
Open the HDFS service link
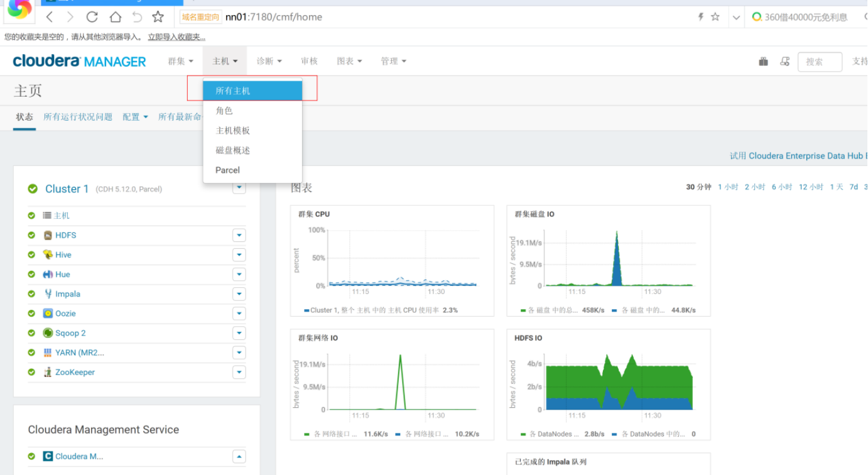tap(66, 235)
